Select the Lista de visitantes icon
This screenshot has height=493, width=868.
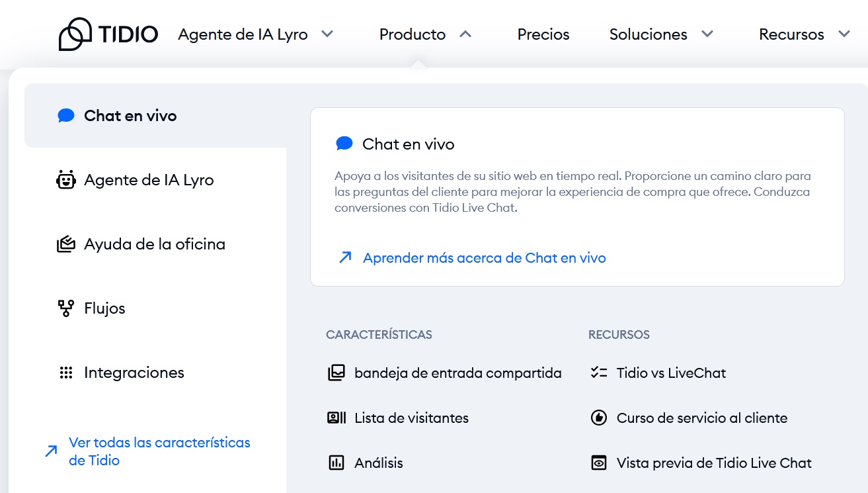coord(336,418)
